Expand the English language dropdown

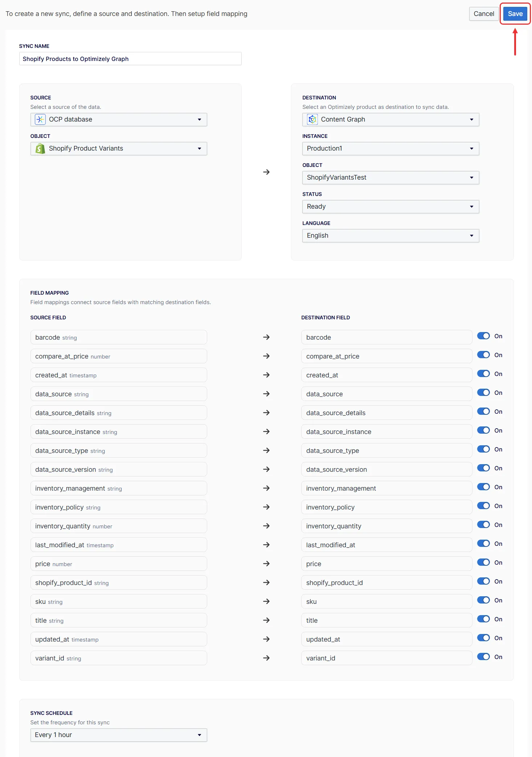pos(390,236)
